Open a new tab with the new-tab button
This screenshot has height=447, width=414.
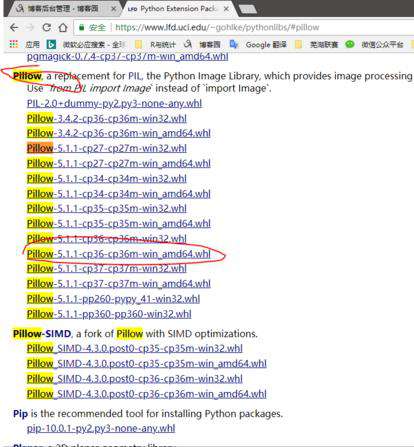[x=247, y=9]
